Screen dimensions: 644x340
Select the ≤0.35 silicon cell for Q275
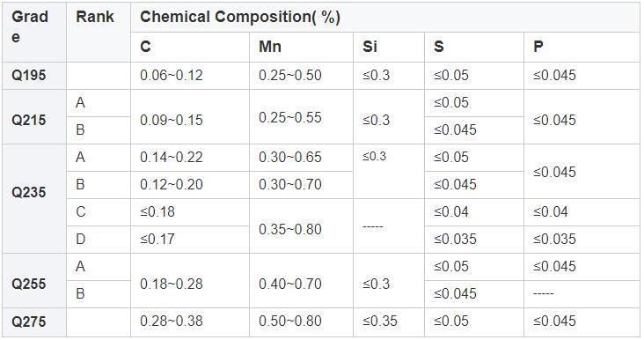(x=389, y=322)
